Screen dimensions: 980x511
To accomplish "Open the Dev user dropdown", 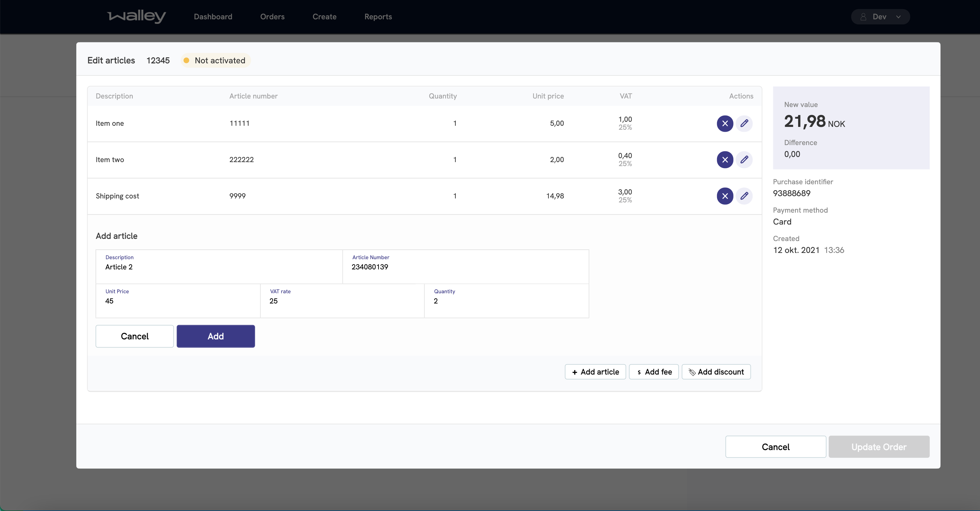I will coord(880,17).
